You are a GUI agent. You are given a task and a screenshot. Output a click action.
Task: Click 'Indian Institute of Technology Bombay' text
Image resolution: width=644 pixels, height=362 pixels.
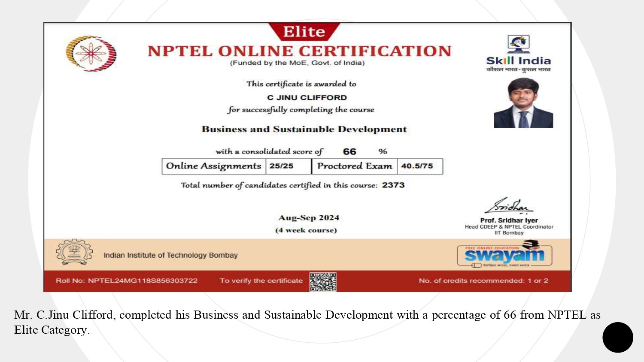(x=170, y=255)
